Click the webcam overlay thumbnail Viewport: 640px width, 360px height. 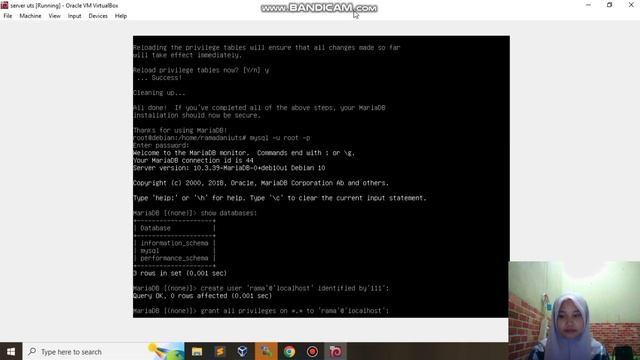574,310
